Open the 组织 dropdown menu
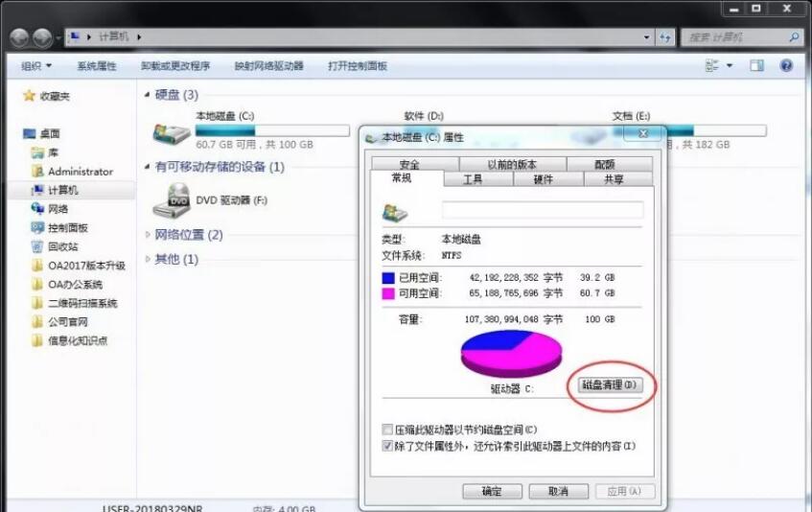This screenshot has height=512, width=812. point(36,66)
